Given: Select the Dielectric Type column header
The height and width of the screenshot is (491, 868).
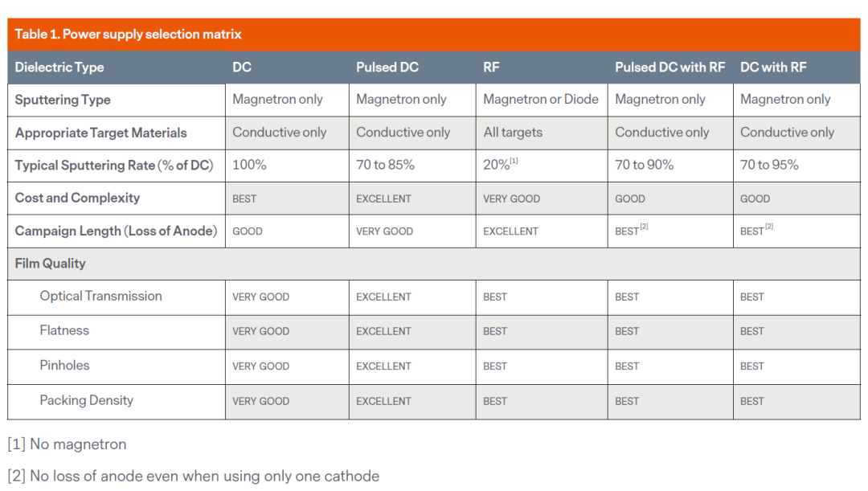Looking at the screenshot, I should (59, 68).
